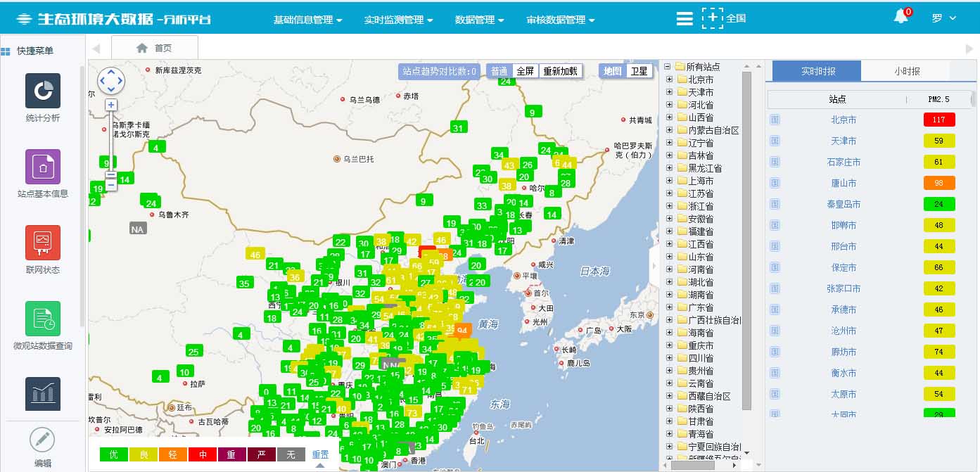Open the 数据管理 dropdown menu
This screenshot has height=472, width=980.
(x=477, y=20)
